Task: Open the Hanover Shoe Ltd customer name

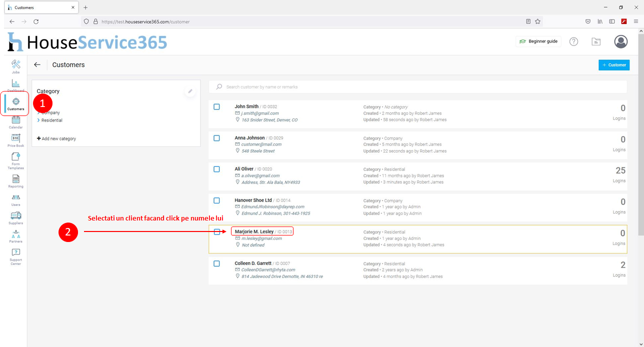Action: [253, 200]
